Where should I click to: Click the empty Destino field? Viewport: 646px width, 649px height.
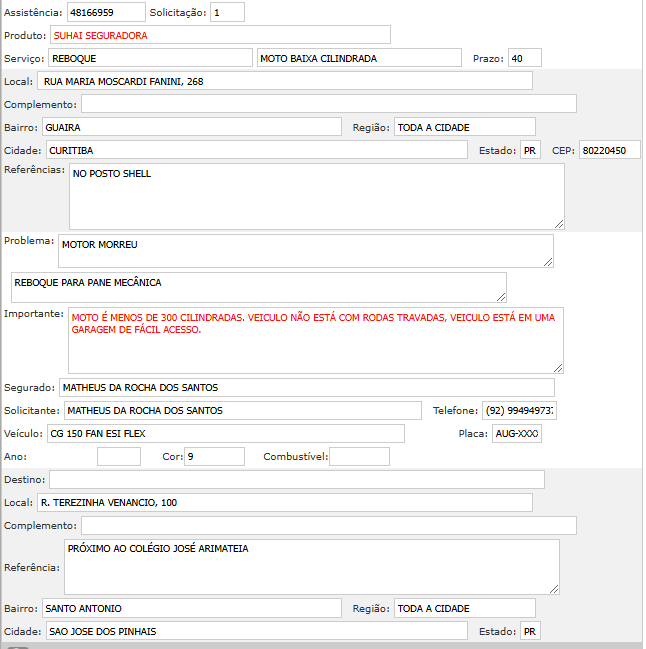point(296,480)
